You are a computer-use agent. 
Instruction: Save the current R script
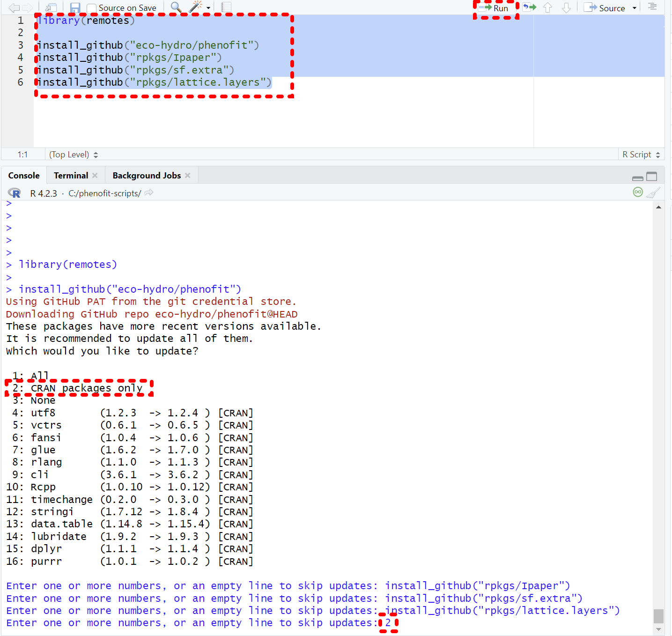click(75, 7)
